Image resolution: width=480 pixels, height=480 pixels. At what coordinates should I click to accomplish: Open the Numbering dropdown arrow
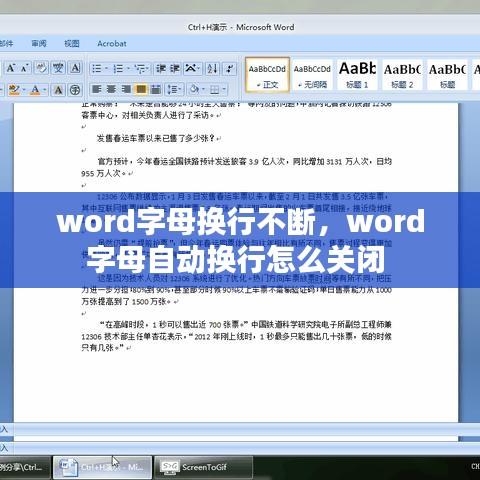click(128, 69)
